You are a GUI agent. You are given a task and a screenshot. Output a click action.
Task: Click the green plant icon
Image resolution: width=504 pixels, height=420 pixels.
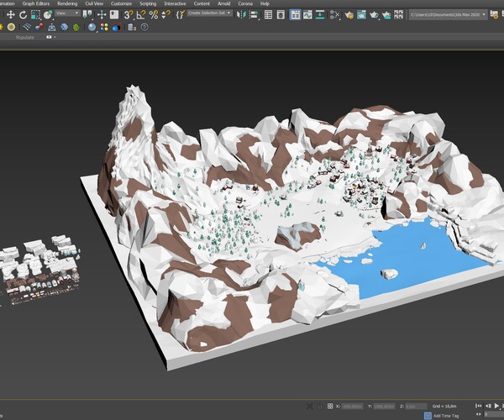[76, 28]
